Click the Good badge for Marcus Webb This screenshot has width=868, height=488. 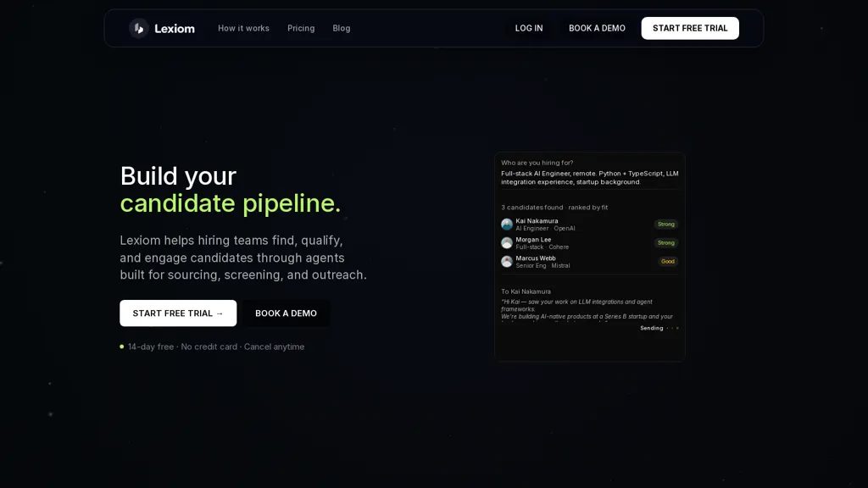pos(668,261)
